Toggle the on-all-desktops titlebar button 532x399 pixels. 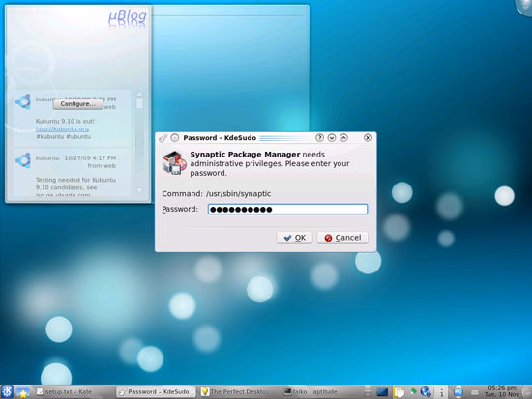point(175,138)
